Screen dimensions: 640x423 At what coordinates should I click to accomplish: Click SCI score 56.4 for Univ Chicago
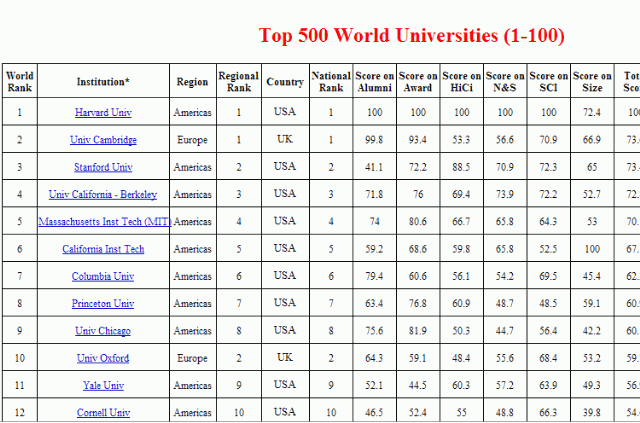[x=548, y=331]
